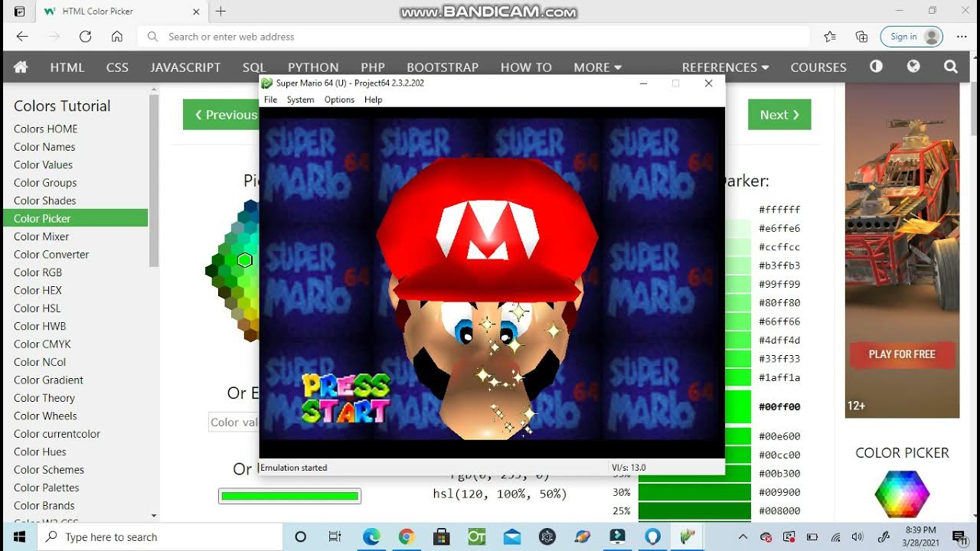Expand the MORE dropdown in navbar
This screenshot has height=551, width=980.
(598, 67)
